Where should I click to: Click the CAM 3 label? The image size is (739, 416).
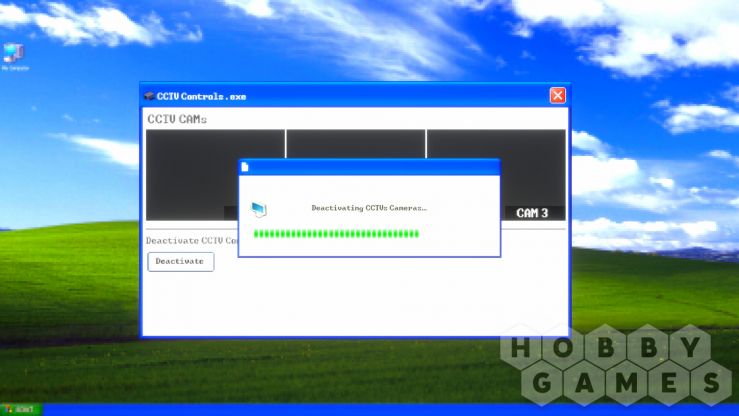532,213
